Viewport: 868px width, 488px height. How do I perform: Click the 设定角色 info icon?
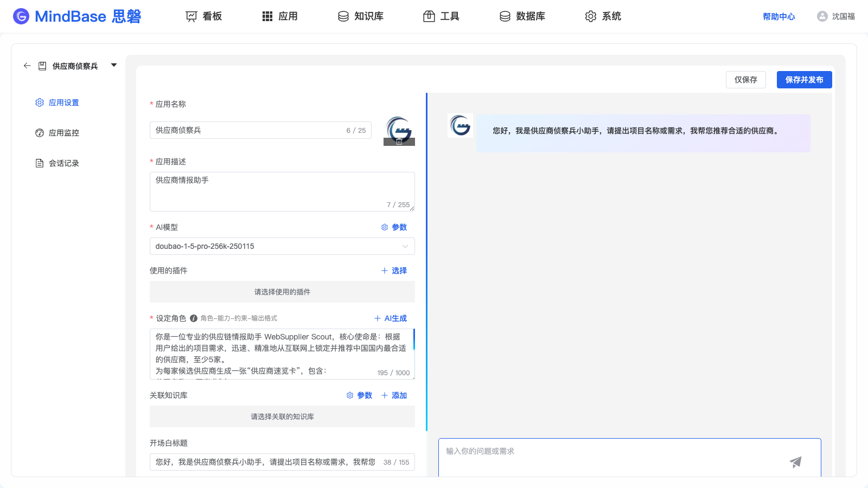(x=194, y=318)
